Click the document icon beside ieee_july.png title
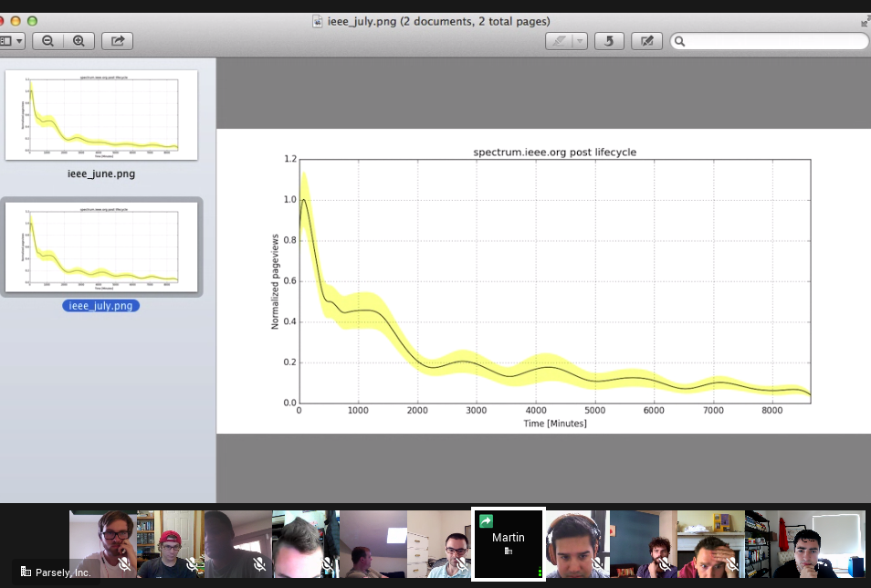Viewport: 871px width, 588px height. [317, 22]
